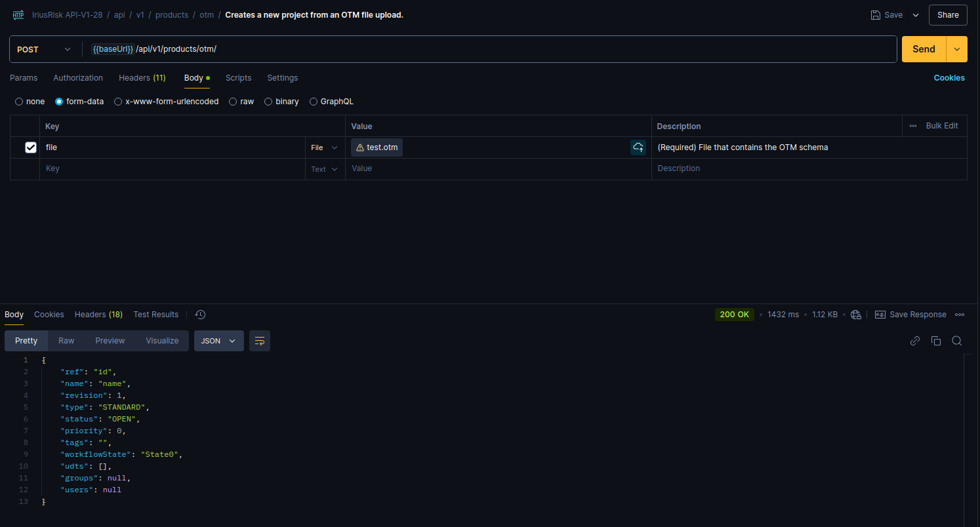
Task: Select the none body option
Action: pos(19,102)
